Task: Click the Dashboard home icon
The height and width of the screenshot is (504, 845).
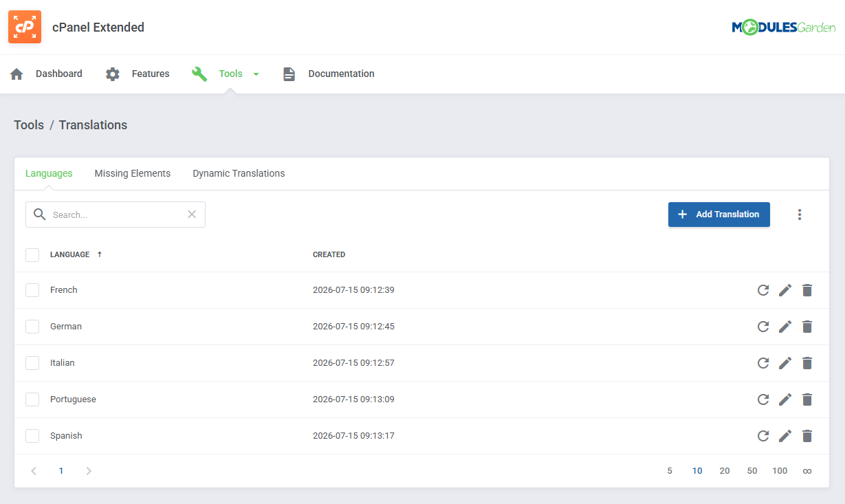Action: [x=17, y=74]
